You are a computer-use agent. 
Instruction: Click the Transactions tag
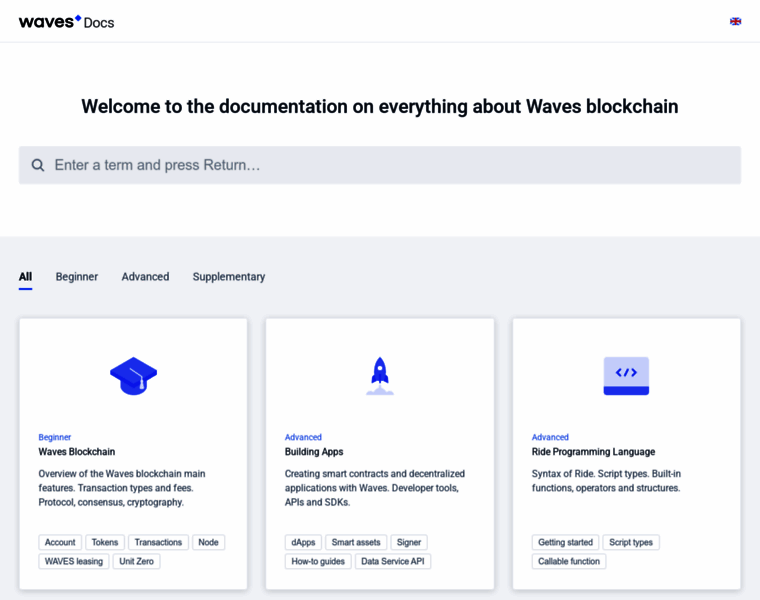pos(158,542)
